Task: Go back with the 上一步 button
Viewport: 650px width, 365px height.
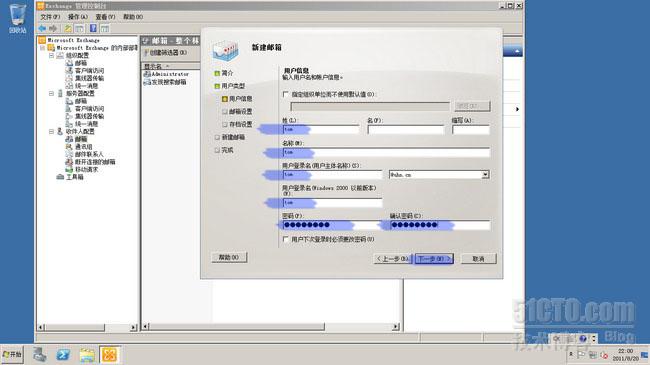Action: (x=392, y=258)
